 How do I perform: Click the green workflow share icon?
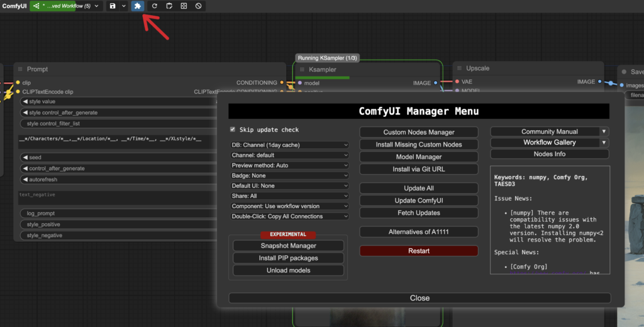pos(36,6)
